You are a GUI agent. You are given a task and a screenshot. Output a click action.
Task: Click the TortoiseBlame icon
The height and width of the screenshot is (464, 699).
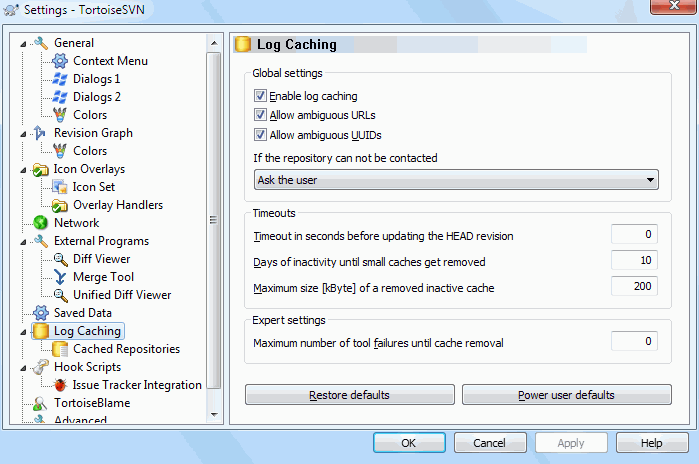(41, 403)
